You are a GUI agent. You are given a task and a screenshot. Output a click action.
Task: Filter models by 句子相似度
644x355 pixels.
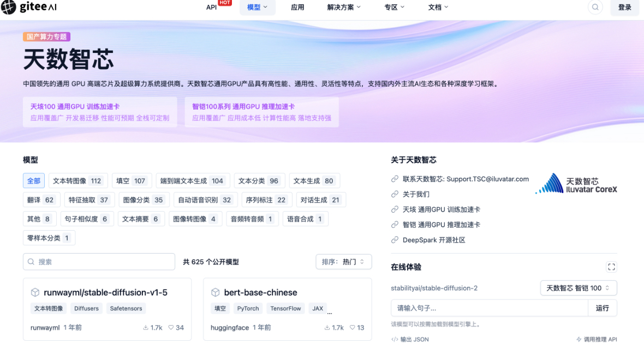87,219
